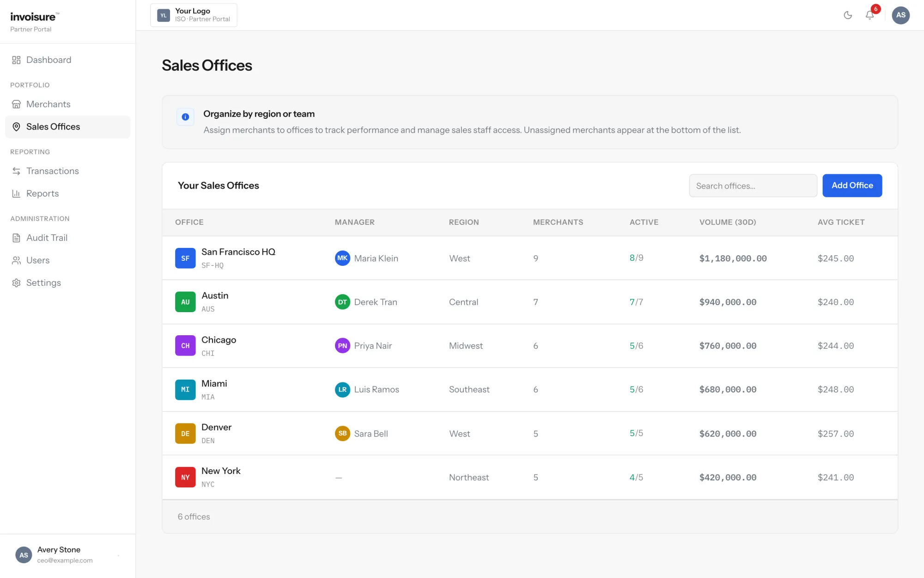Click the Reports chart icon
This screenshot has height=578, width=924.
click(16, 194)
